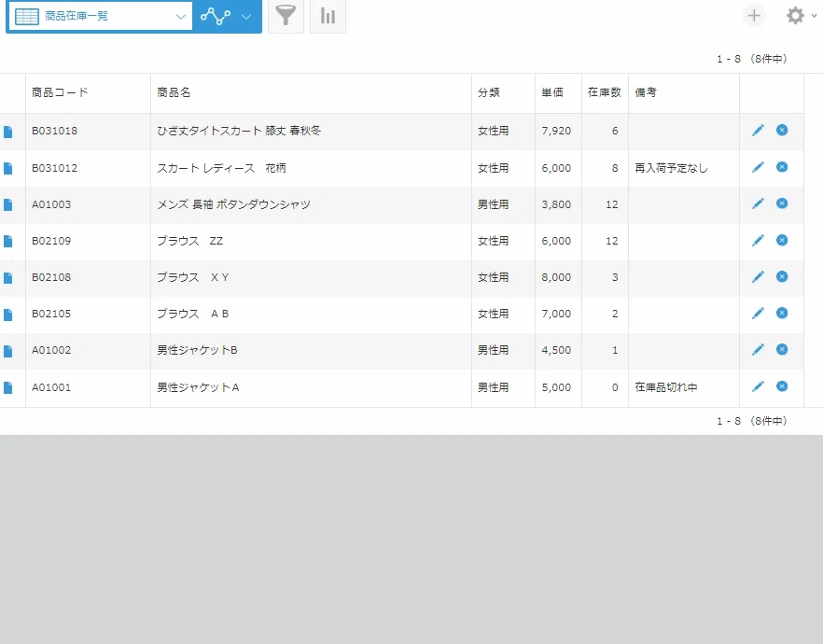
Task: Click product code B02105
Action: point(51,314)
